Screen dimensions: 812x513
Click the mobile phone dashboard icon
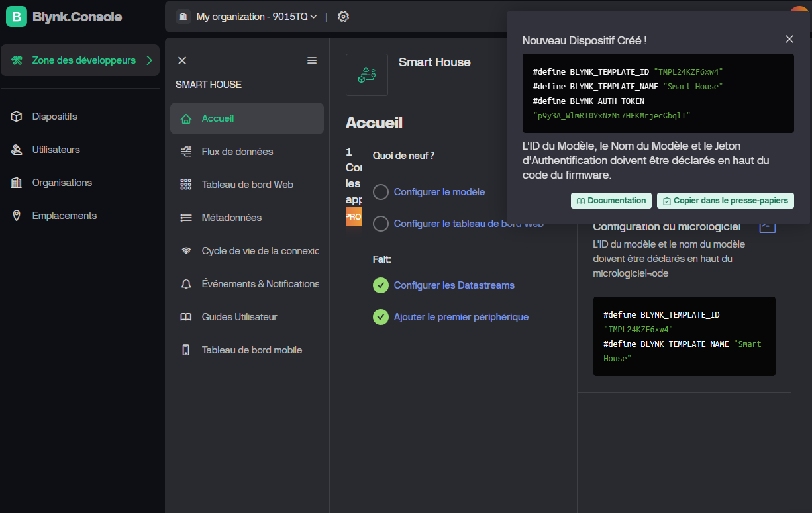pos(186,350)
